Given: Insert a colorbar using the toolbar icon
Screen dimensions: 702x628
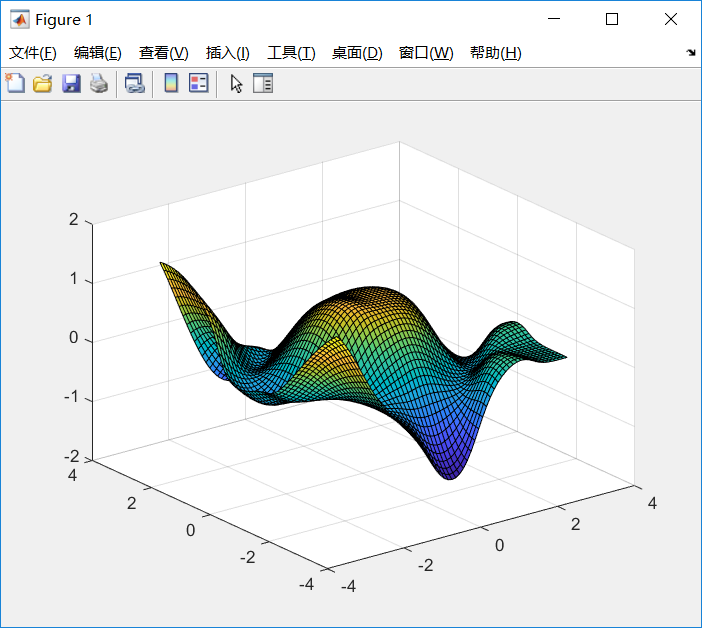Looking at the screenshot, I should (171, 83).
